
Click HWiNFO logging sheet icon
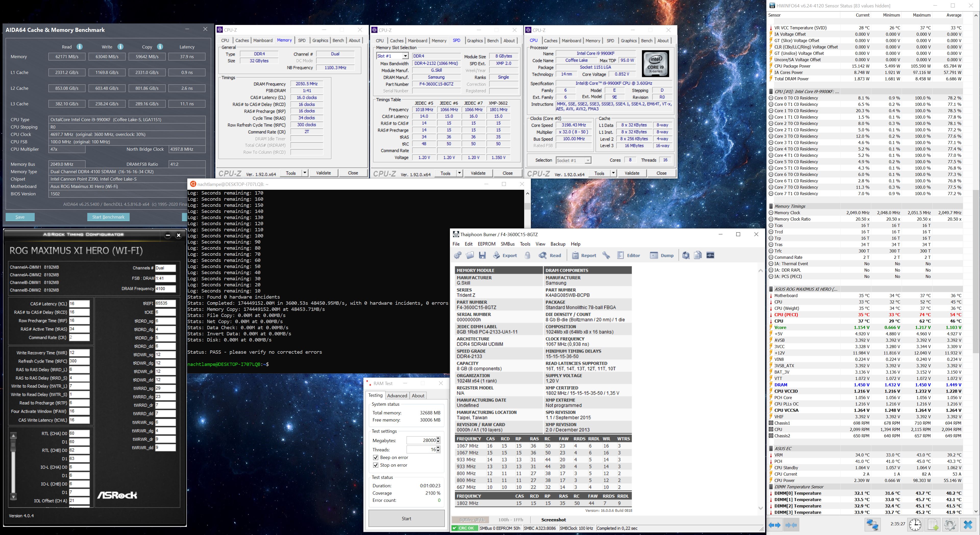[933, 525]
